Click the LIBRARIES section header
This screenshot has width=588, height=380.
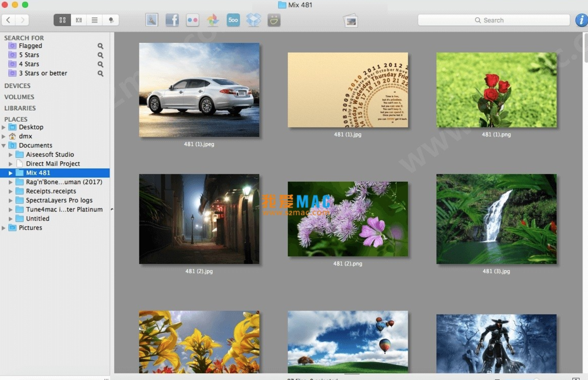20,108
